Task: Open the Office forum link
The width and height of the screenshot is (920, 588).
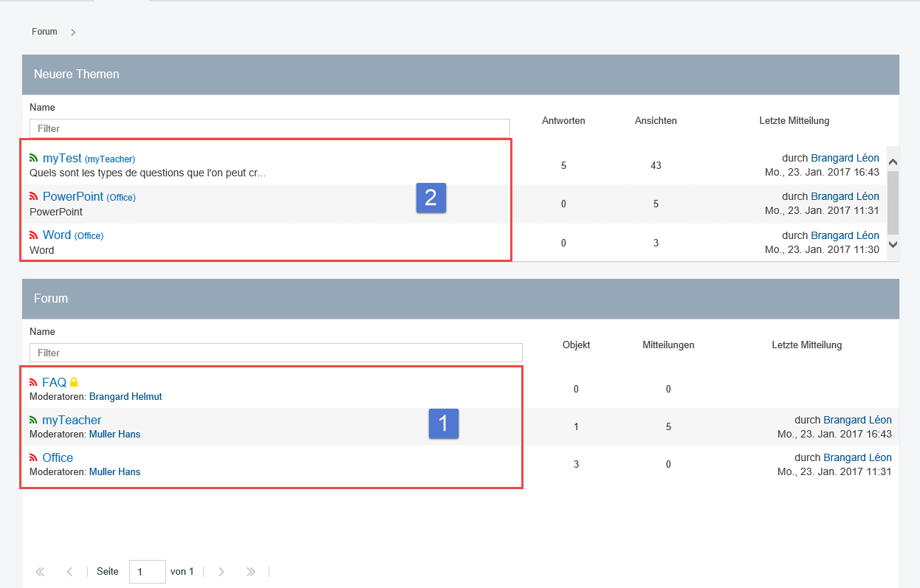Action: coord(58,457)
